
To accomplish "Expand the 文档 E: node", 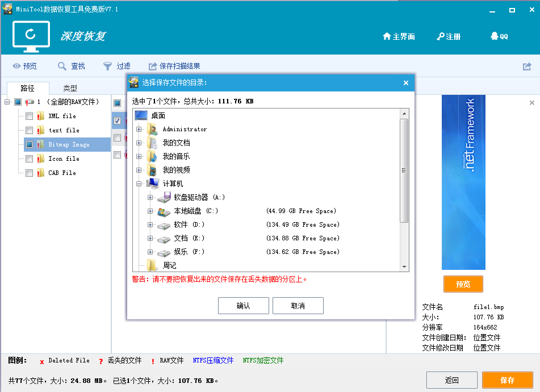I will (150, 238).
